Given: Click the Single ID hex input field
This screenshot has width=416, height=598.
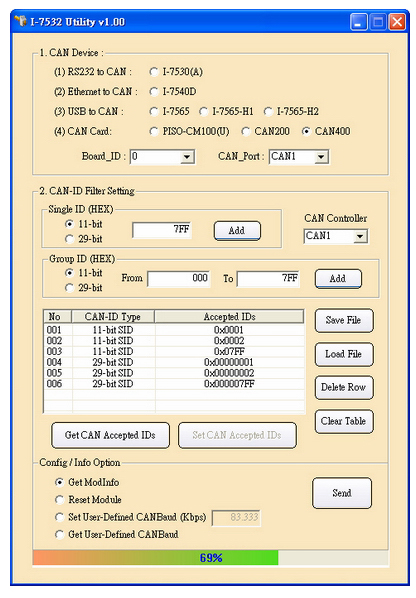Looking at the screenshot, I should point(162,230).
